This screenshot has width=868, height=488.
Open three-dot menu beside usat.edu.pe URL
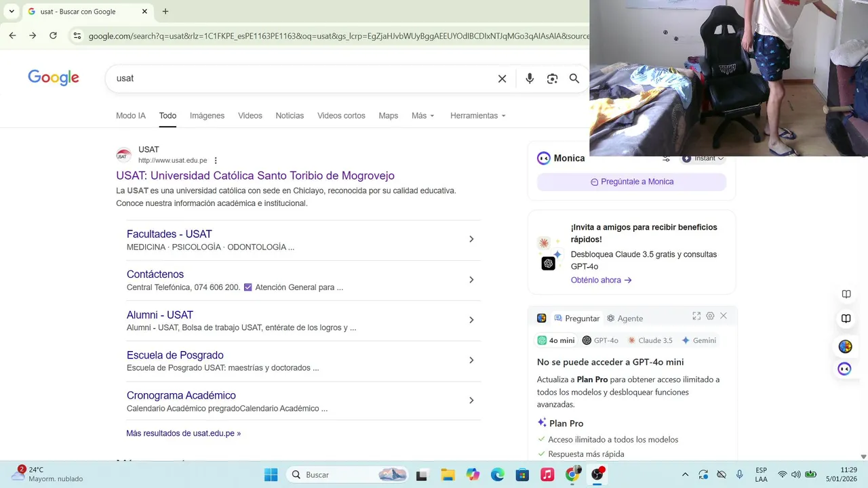click(216, 161)
